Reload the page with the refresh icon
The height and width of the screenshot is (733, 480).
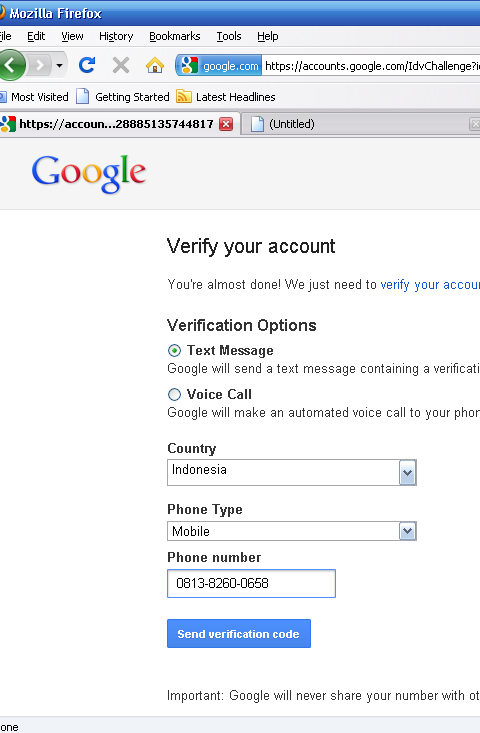pos(87,65)
